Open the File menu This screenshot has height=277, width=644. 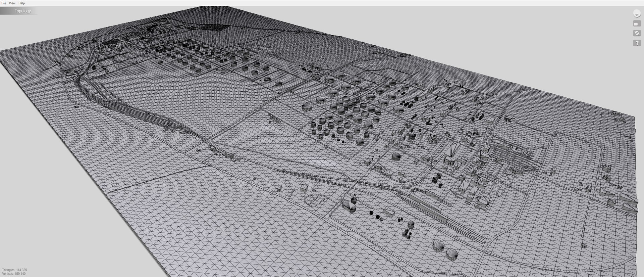point(4,3)
